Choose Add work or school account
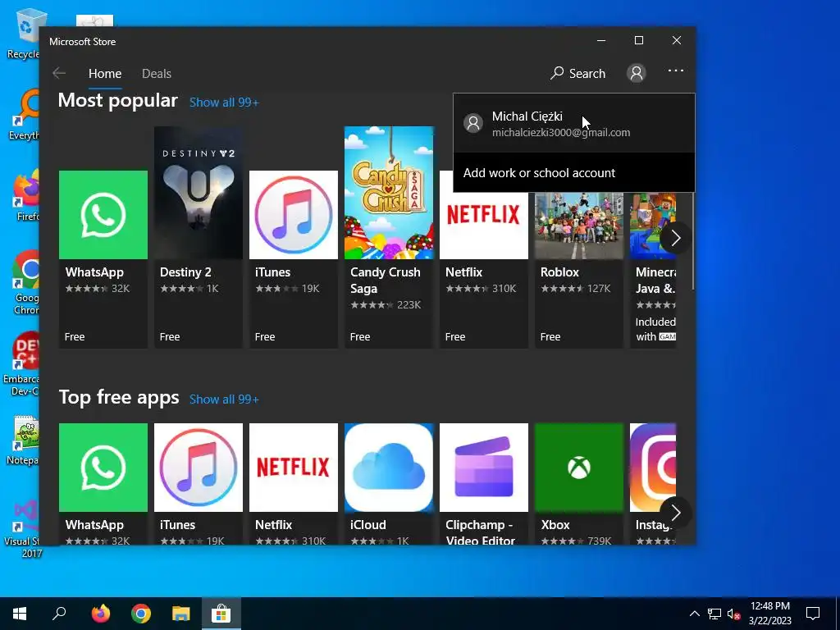 point(573,172)
